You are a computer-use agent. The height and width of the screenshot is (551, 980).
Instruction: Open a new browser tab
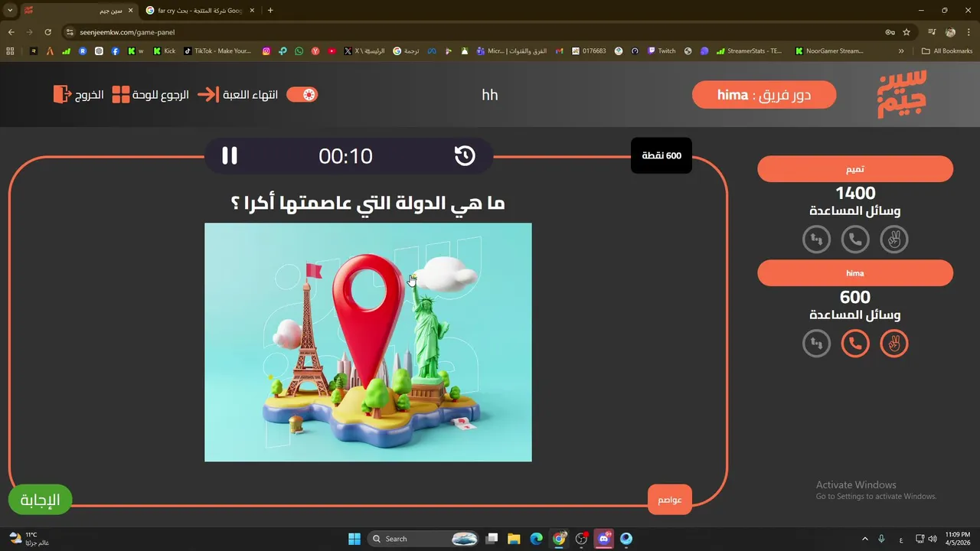(x=270, y=11)
